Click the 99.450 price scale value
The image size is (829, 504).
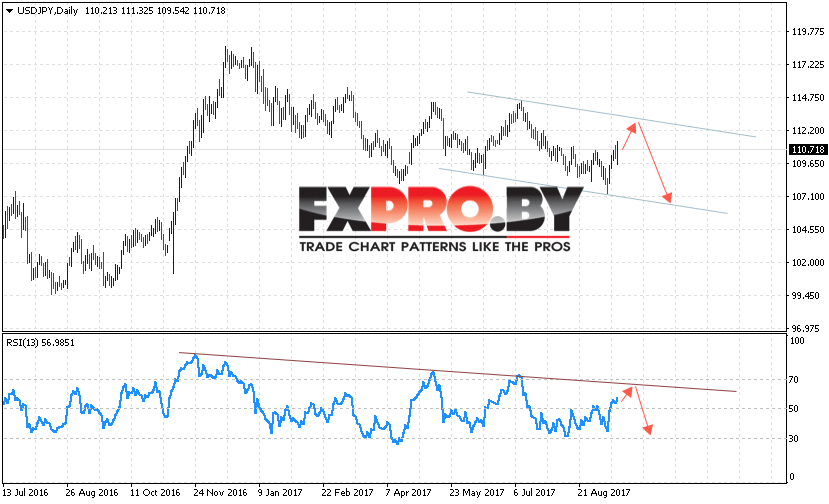(806, 296)
